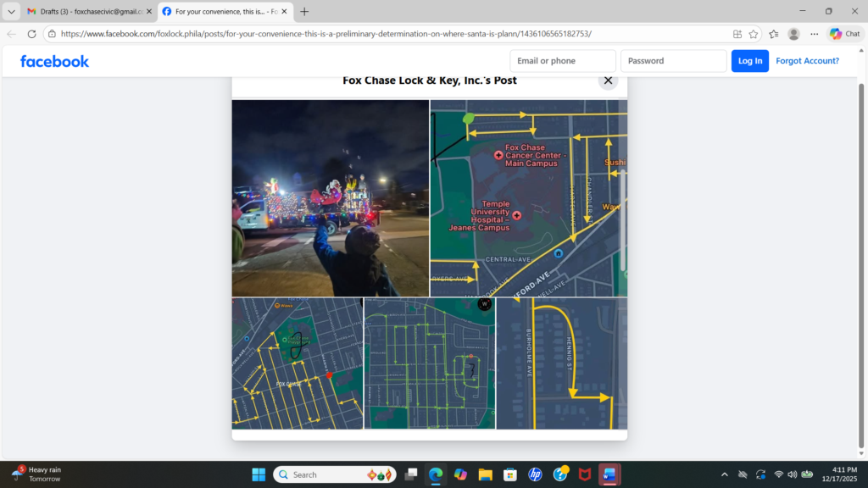Expand the tab search dropdown
The height and width of the screenshot is (488, 868).
12,12
